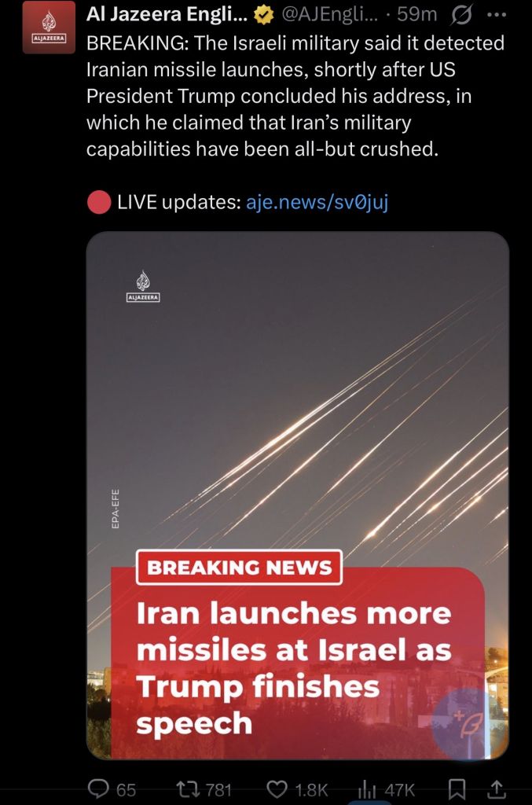Reply using the comment bubble icon
Screen dimensions: 532x805
click(98, 788)
